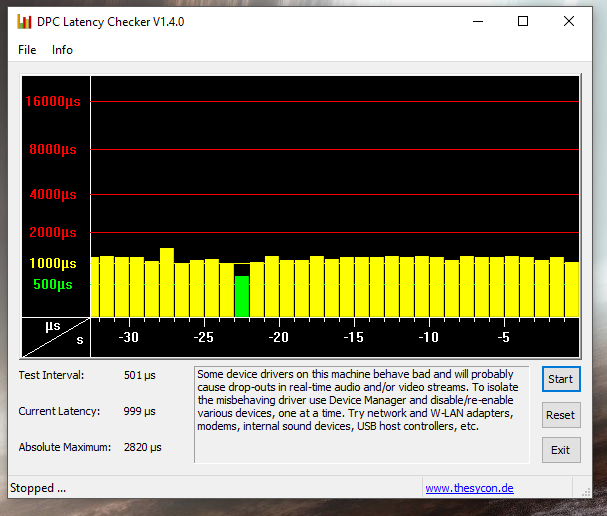Click the DPC Latency Checker V1.4.0 title text
The height and width of the screenshot is (516, 607).
(x=111, y=22)
